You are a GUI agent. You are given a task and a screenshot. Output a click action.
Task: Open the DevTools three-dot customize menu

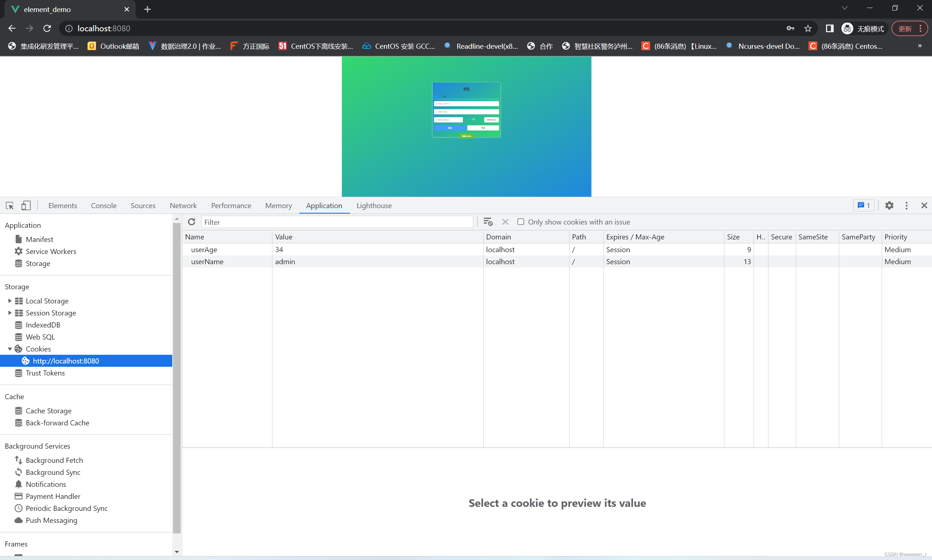click(907, 205)
